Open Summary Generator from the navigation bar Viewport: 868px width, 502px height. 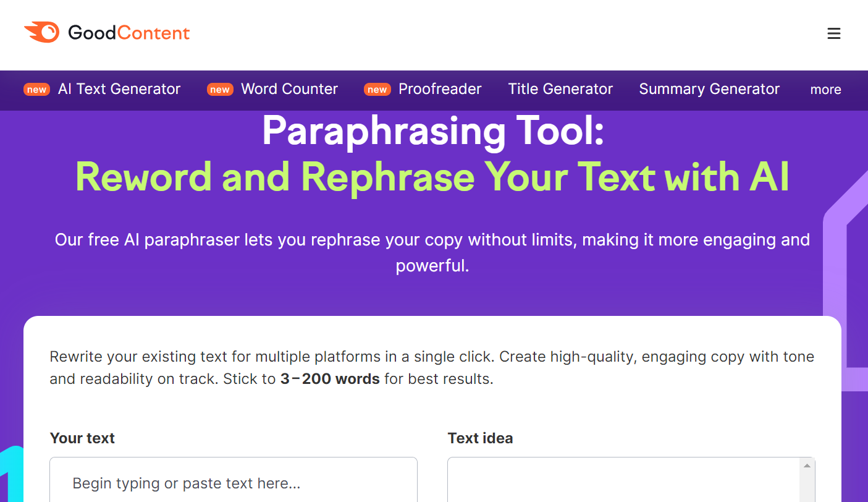tap(709, 89)
